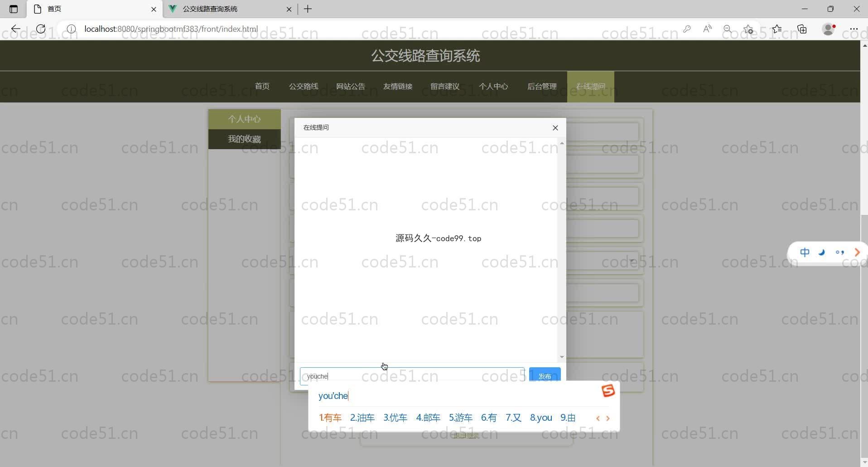The image size is (868, 467).
Task: Toggle punctuation mode on IME bar
Action: (x=839, y=253)
